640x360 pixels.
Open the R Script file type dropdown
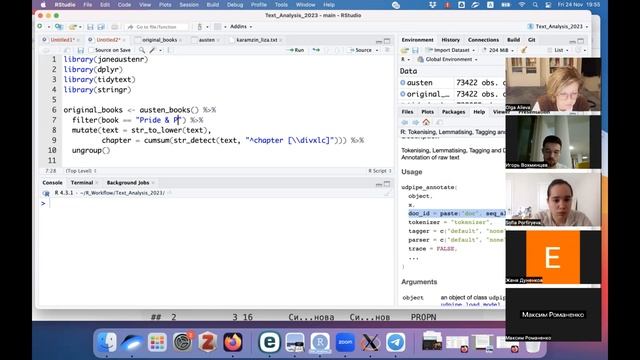[x=380, y=171]
